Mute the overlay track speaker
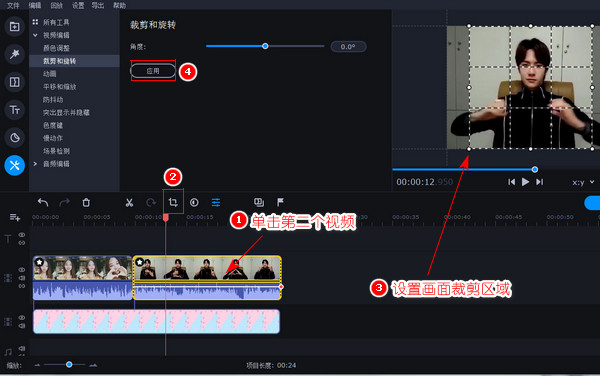 (22, 326)
